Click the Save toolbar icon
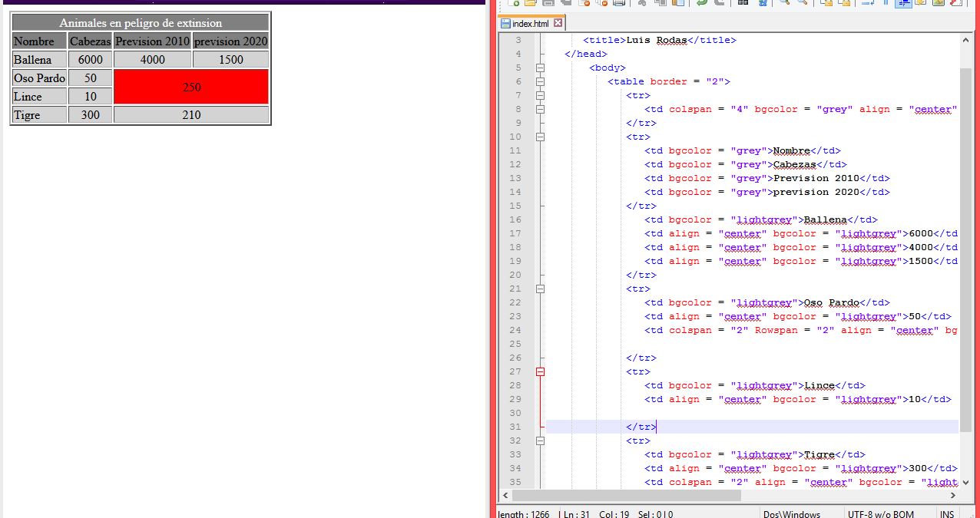The image size is (980, 518). click(x=548, y=3)
